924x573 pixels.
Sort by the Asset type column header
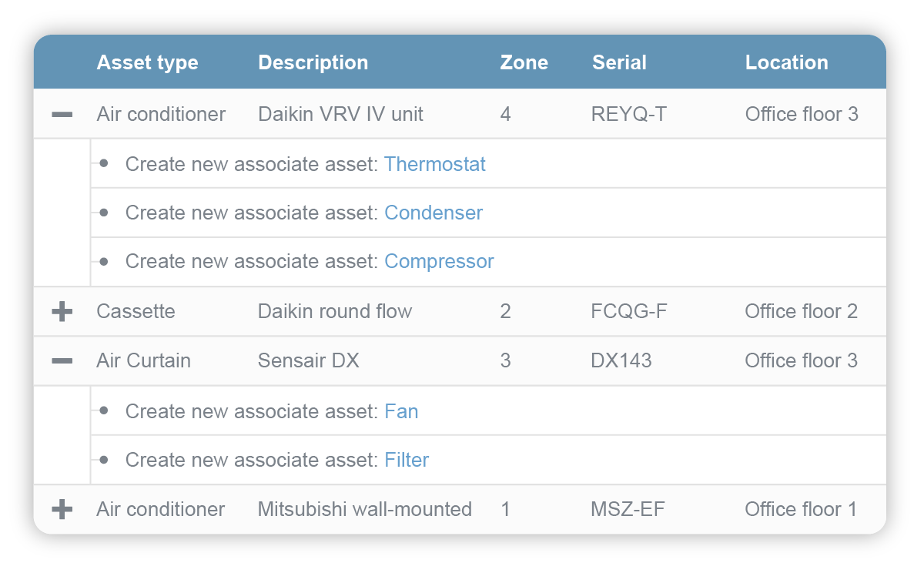point(147,63)
